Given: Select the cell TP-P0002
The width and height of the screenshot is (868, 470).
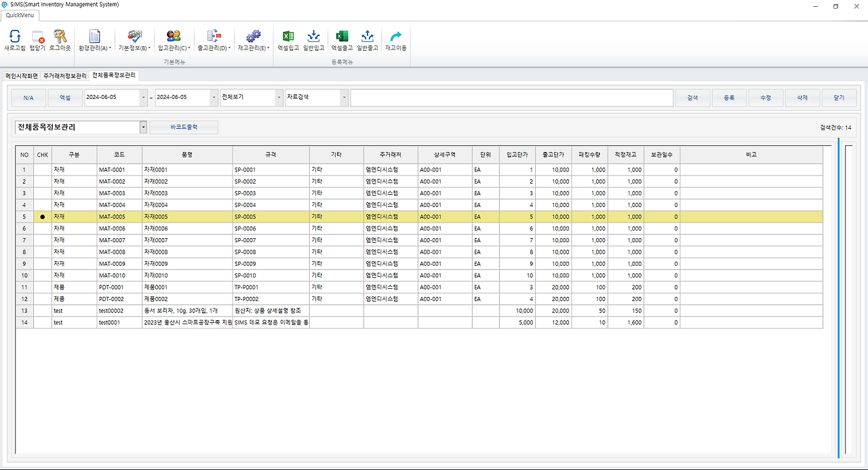Looking at the screenshot, I should click(x=271, y=299).
